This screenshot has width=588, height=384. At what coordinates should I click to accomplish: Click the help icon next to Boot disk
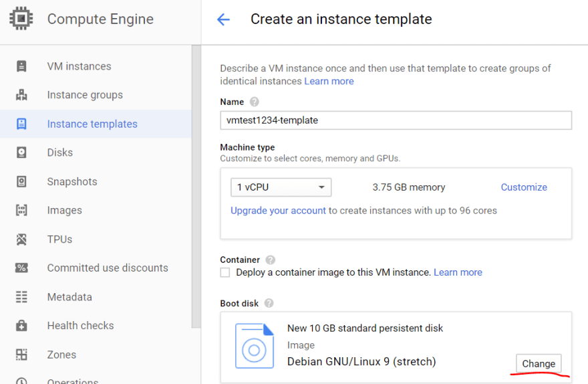click(269, 303)
